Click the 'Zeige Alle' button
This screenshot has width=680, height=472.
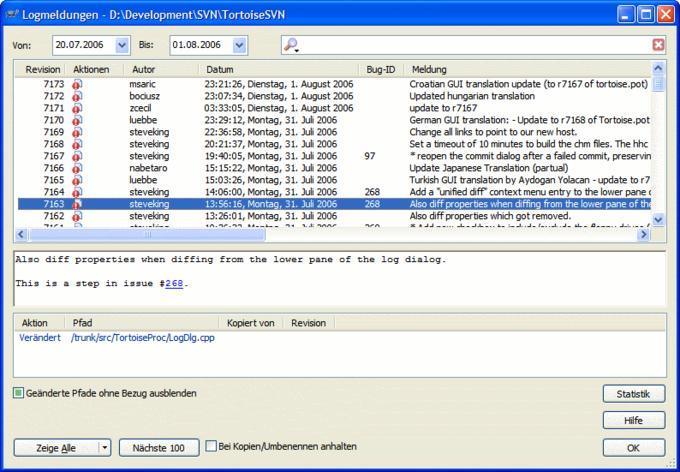(56, 448)
